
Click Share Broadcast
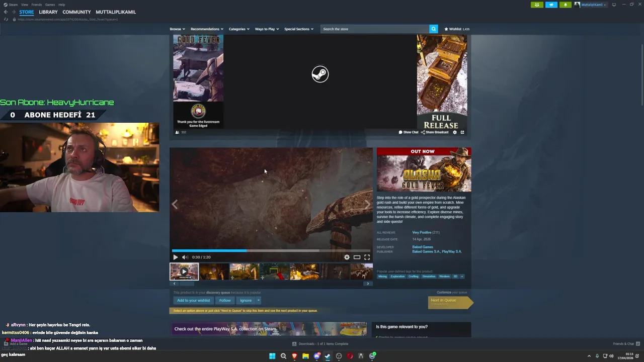pos(435,132)
